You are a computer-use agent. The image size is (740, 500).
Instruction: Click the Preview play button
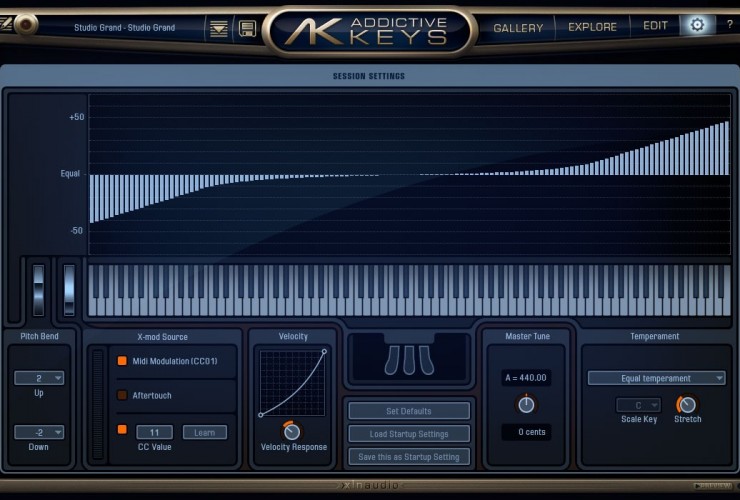[x=713, y=485]
